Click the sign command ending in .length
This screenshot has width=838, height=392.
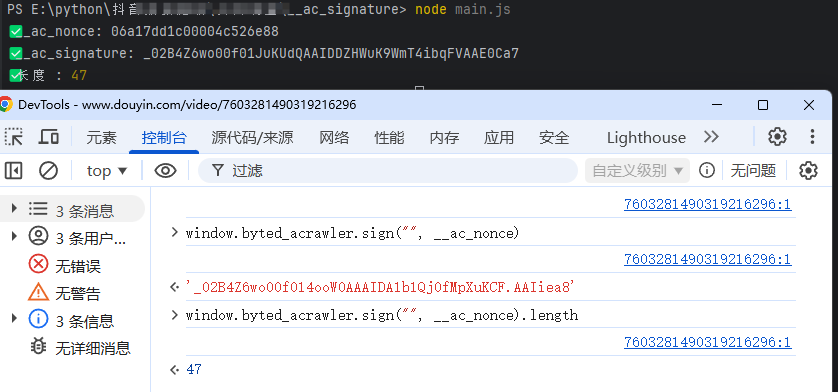(x=382, y=315)
